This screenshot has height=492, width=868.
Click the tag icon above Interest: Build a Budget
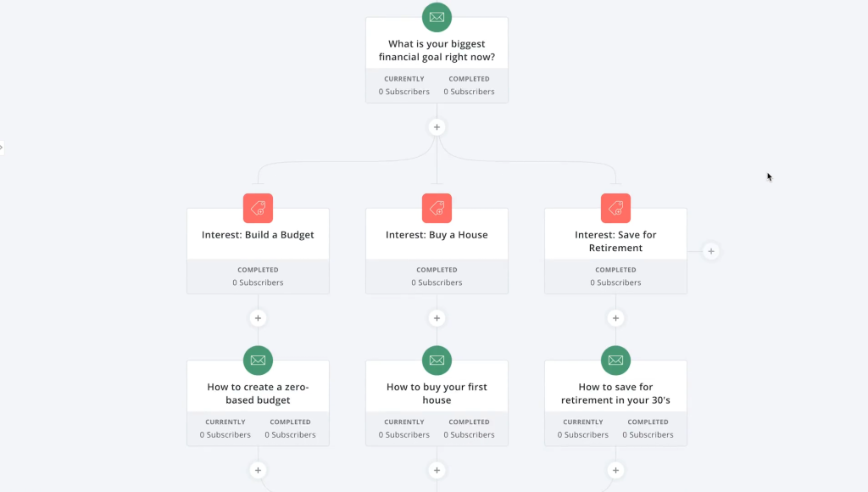(x=258, y=208)
